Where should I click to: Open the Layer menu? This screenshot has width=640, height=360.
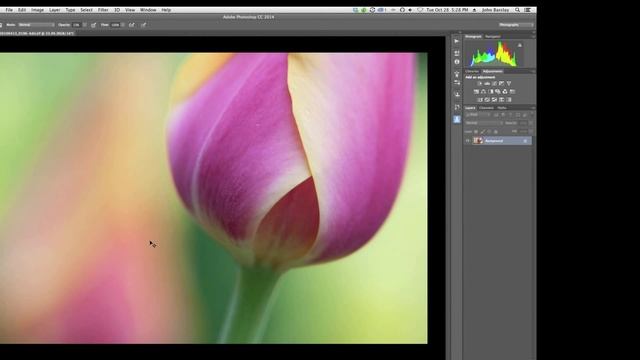tap(55, 10)
